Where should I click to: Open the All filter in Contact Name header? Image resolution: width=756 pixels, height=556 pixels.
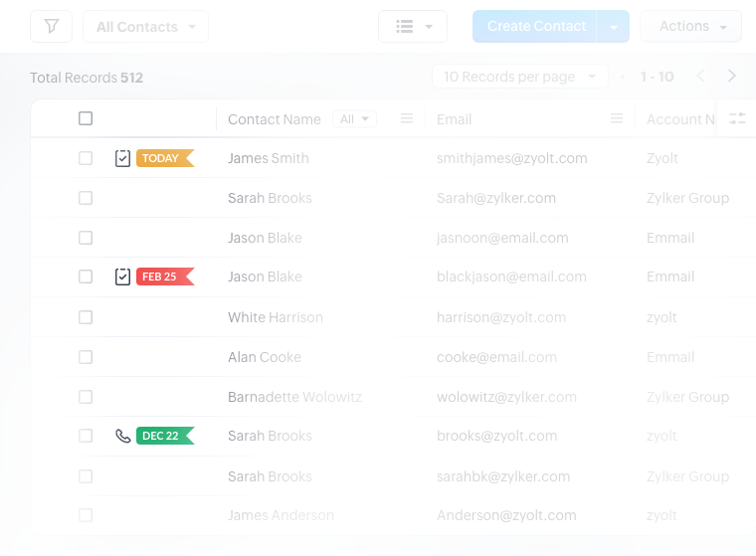354,119
